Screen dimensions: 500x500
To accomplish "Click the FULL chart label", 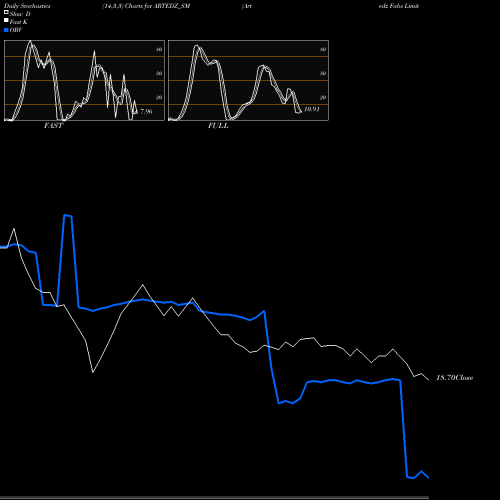I will [x=218, y=126].
